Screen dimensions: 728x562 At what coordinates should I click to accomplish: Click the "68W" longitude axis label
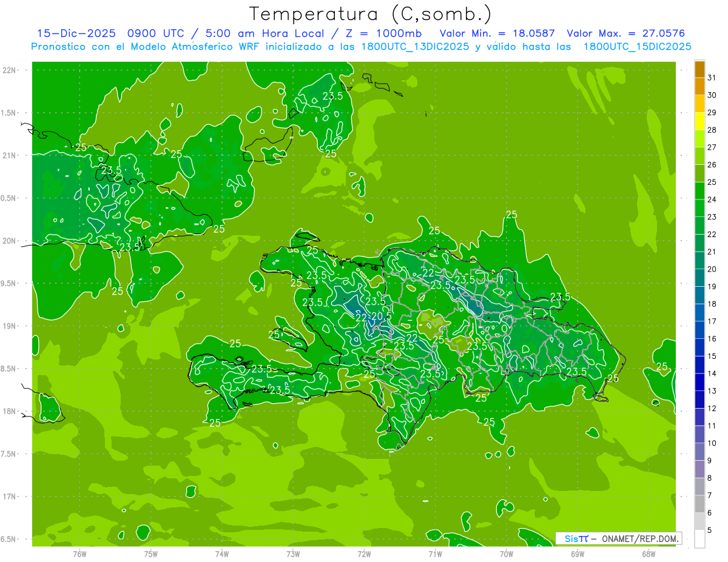tap(649, 554)
